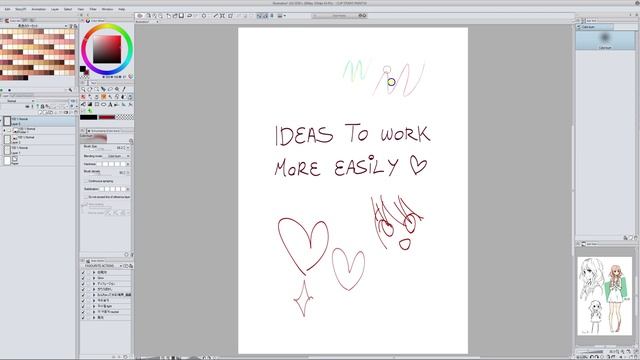The height and width of the screenshot is (360, 640).
Task: Adjust the Brush Size slider
Action: 100,149
